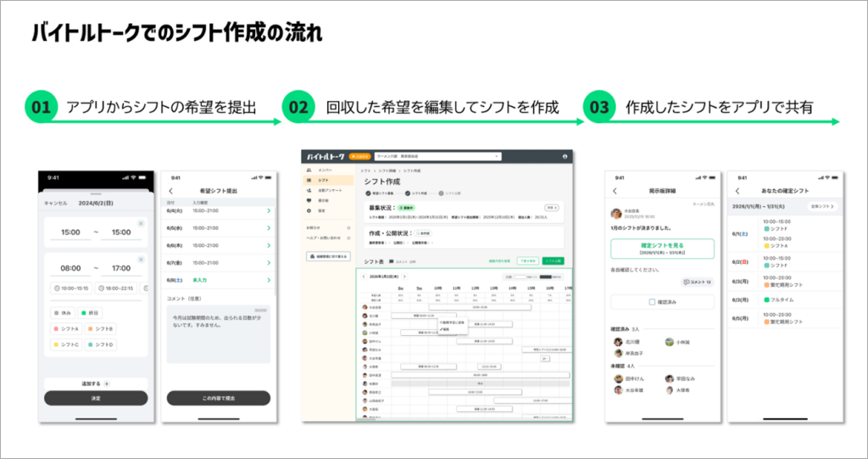Open the store selector dropdown in the header
Viewport: 868px width, 459px height.
(438, 157)
